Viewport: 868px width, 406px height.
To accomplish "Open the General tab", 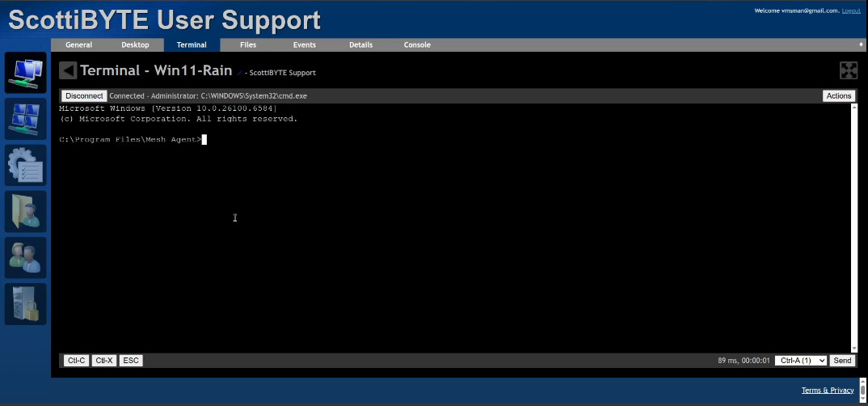I will pos(78,45).
